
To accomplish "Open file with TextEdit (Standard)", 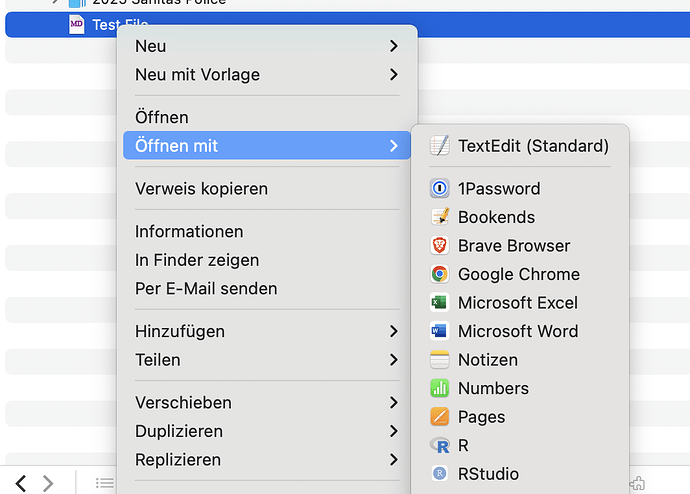I will [x=532, y=146].
